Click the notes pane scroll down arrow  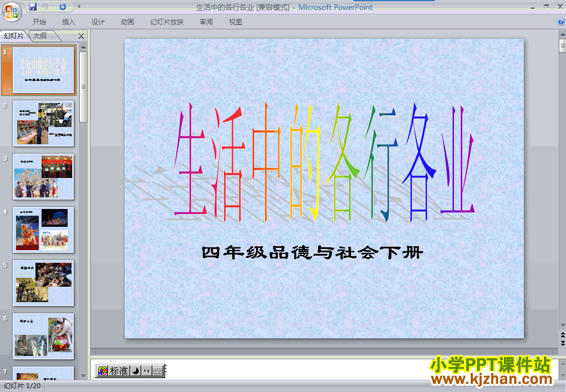pos(562,375)
